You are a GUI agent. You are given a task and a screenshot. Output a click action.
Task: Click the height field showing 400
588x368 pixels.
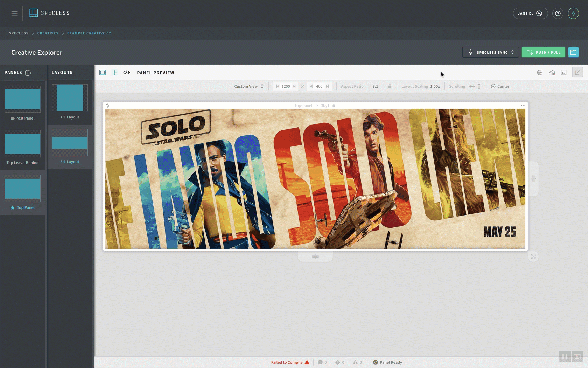click(x=319, y=86)
